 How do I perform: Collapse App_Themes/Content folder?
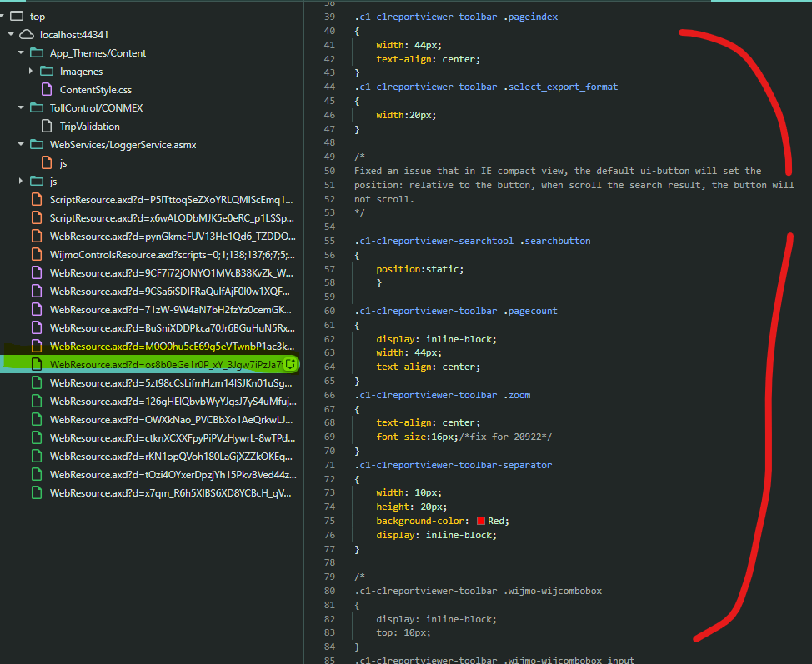pos(21,52)
